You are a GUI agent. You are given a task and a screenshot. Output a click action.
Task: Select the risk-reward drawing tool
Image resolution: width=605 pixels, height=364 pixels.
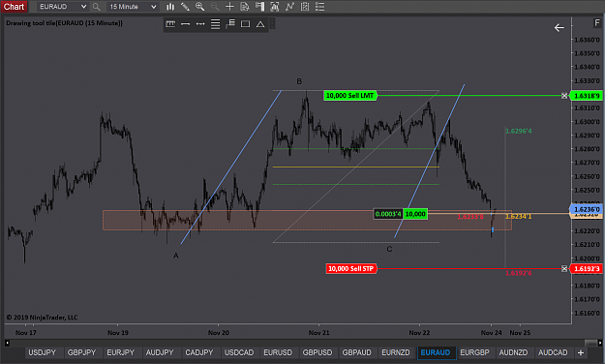pyautogui.click(x=230, y=24)
